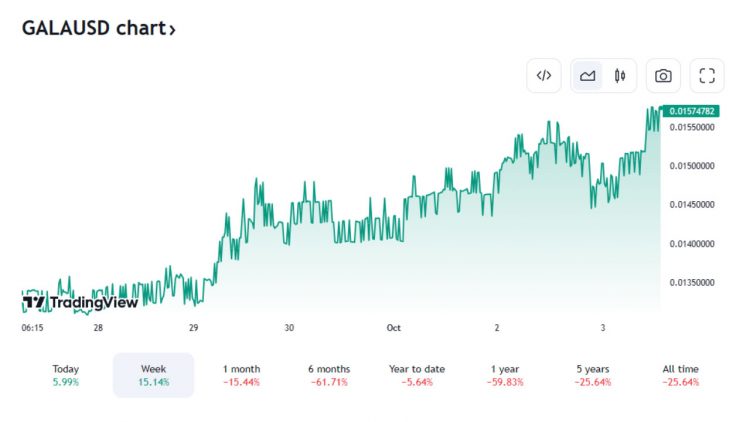The image size is (750, 422).
Task: Click the 0.01500000 price axis label
Action: 692,166
